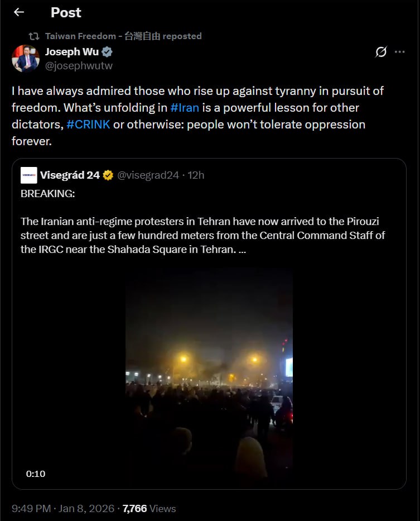Open the three-dot more options menu
This screenshot has width=420, height=521.
[x=399, y=52]
